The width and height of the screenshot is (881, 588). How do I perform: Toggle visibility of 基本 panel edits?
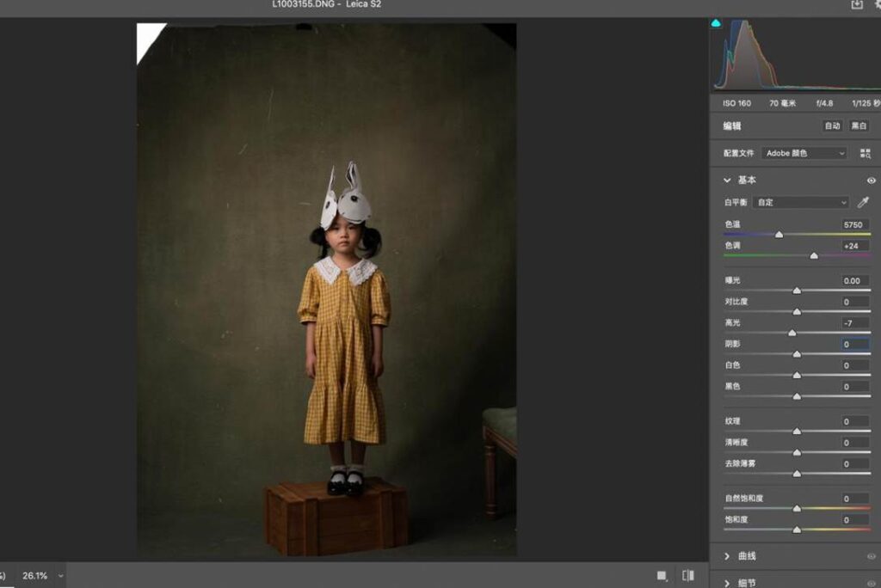pyautogui.click(x=871, y=181)
